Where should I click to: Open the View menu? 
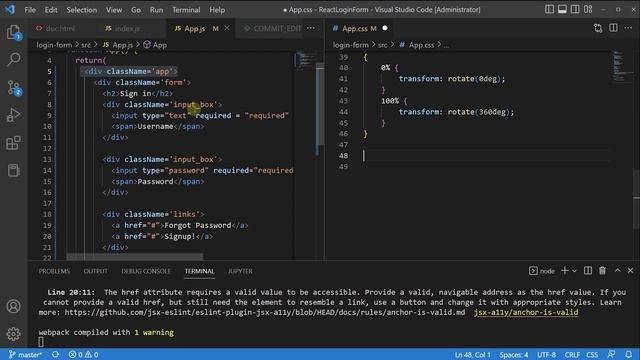(x=114, y=9)
